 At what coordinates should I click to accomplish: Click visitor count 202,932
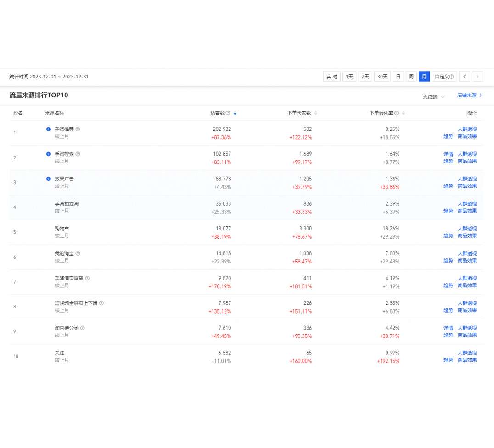(x=222, y=129)
